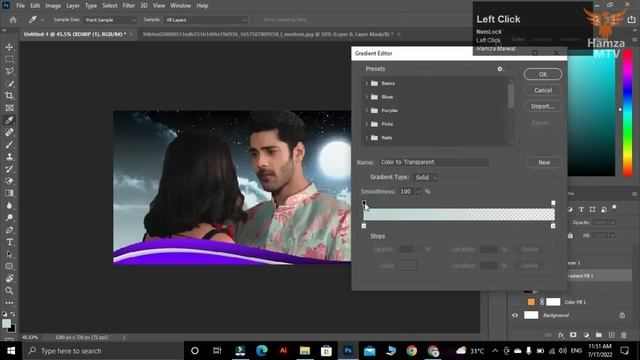Toggle type layer filter in Layers panel
Screen dimensions: 640x360
click(581, 209)
